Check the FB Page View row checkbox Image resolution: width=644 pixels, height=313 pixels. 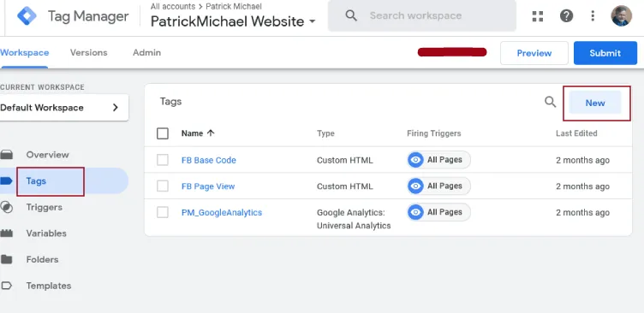pyautogui.click(x=163, y=186)
